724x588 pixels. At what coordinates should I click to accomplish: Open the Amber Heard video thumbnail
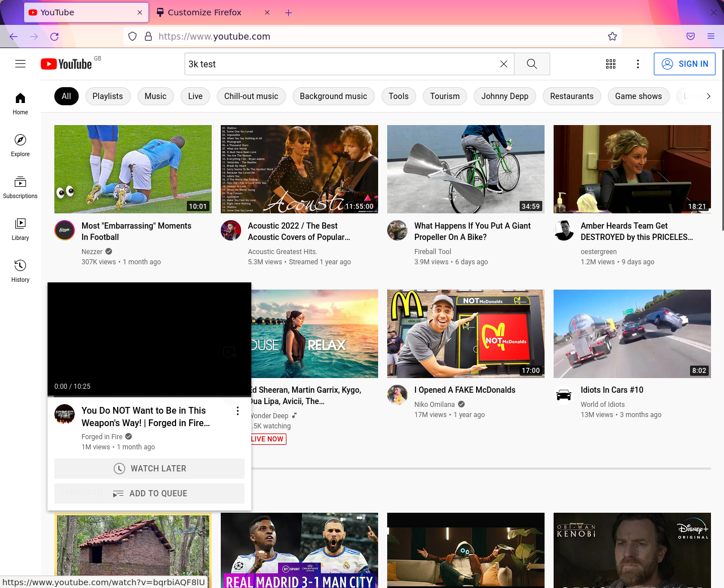(x=632, y=169)
